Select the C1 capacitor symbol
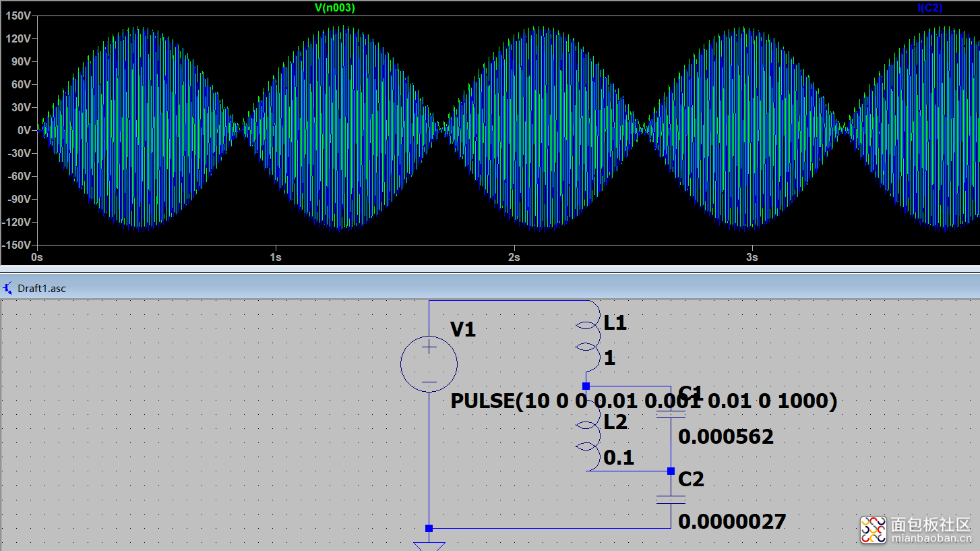This screenshot has width=980, height=551. [671, 413]
